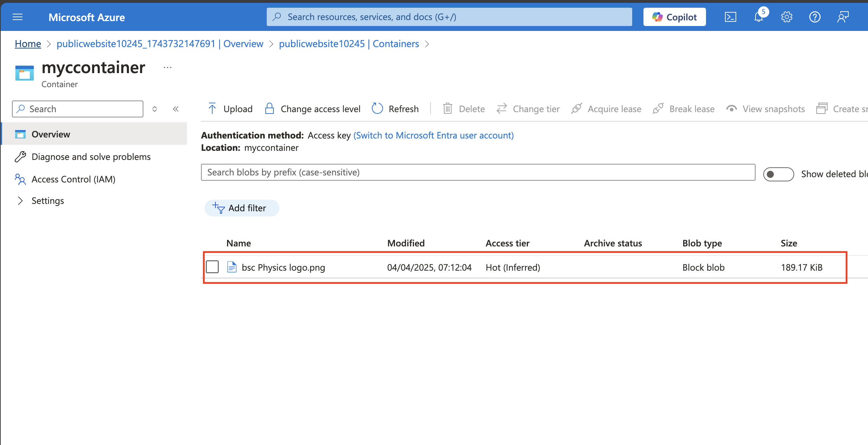Open the feedback icon in header

coord(843,17)
